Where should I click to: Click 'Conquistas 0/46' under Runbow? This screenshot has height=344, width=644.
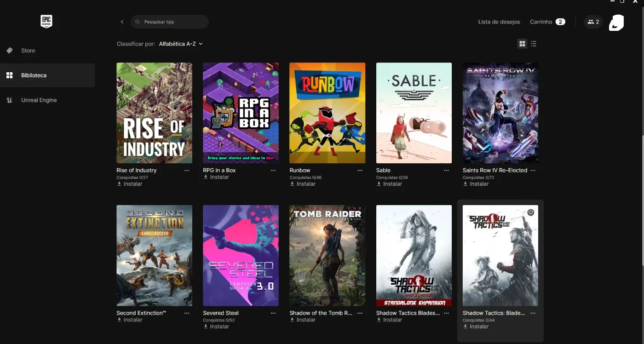(x=305, y=178)
